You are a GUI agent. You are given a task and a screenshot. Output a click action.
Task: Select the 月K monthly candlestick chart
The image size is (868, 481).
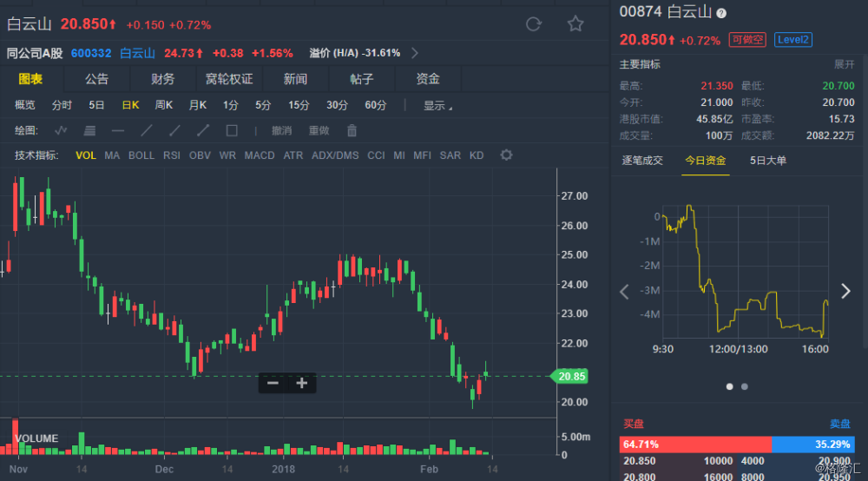(x=198, y=105)
